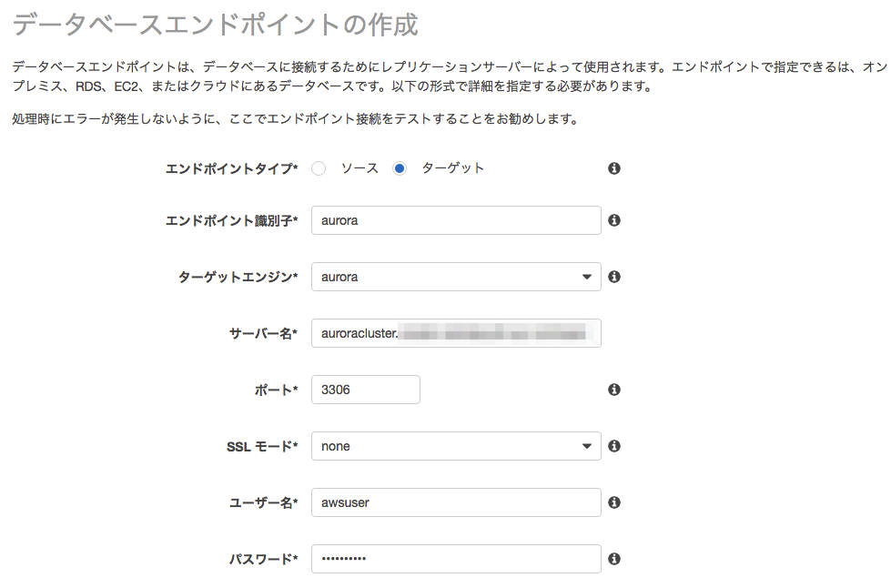Select the ポート field showing 3306
The width and height of the screenshot is (891, 588).
coord(365,390)
